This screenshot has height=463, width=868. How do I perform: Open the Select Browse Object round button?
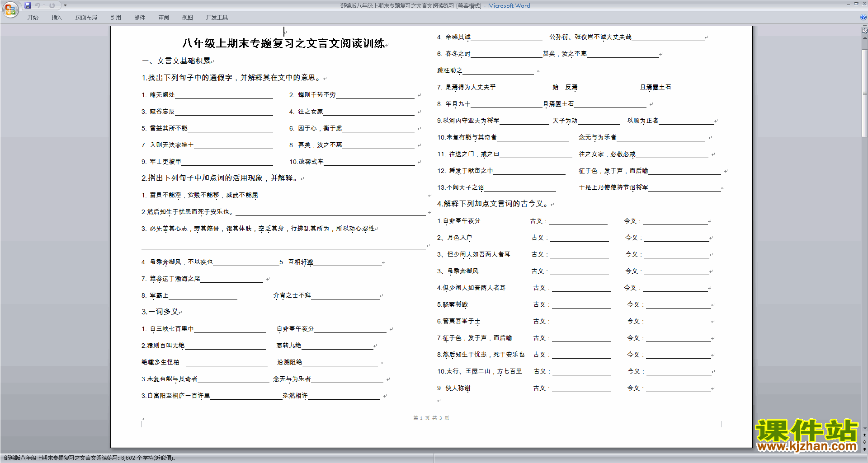coord(865,442)
